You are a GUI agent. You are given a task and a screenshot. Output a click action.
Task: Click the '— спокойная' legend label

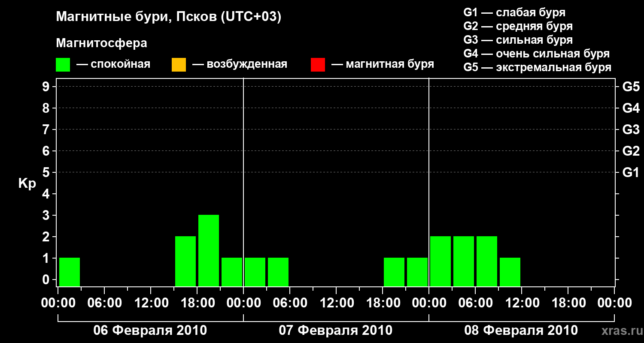tap(113, 65)
